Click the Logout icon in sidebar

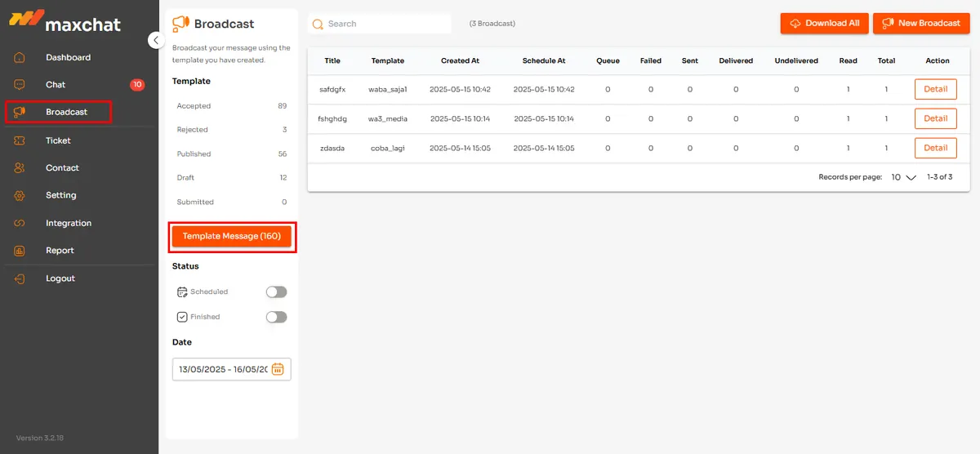point(20,278)
